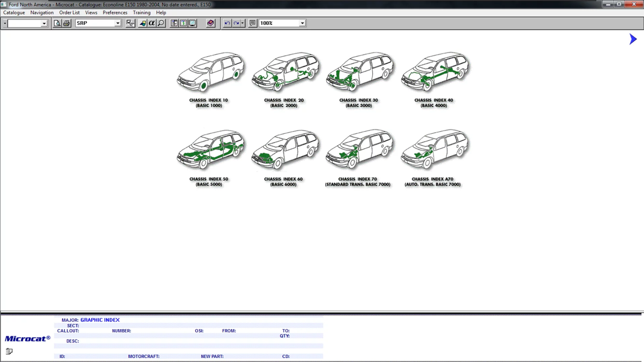Click the undo arrow icon
Viewport: 644px width, 362px height.
click(x=227, y=23)
